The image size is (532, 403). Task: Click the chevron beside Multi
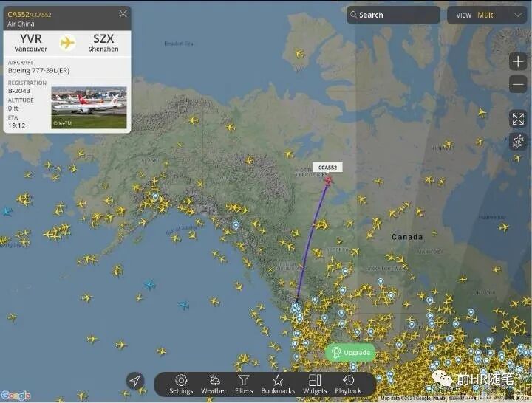[x=518, y=15]
